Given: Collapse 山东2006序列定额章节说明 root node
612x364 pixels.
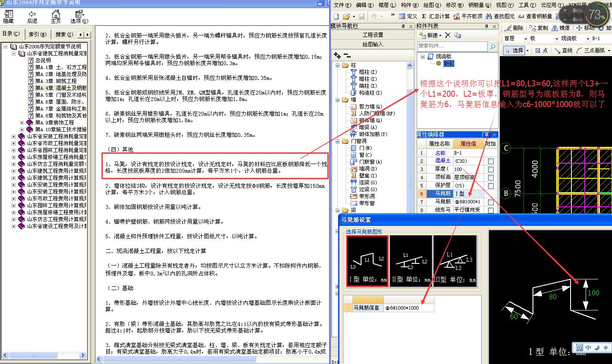Looking at the screenshot, I should tap(5, 47).
